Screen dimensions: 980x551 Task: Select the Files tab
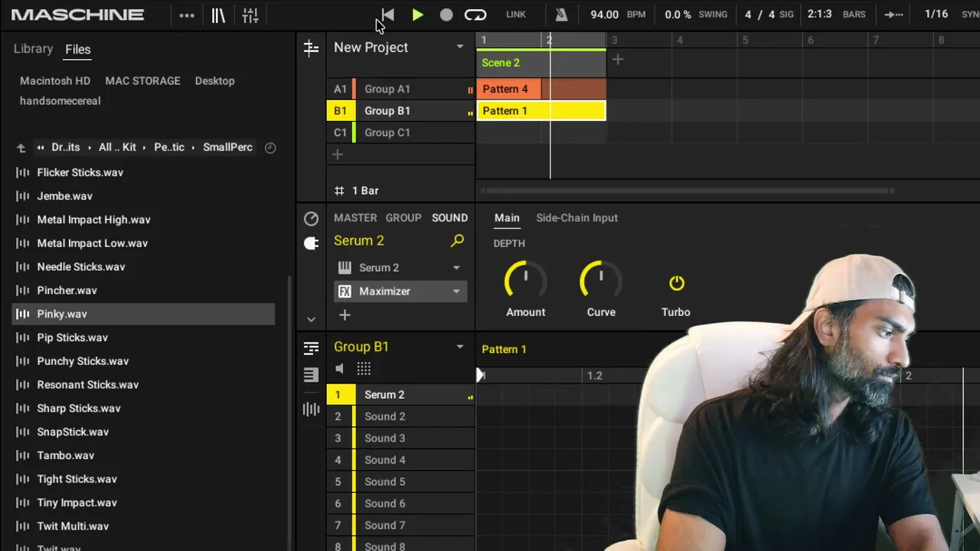(78, 49)
